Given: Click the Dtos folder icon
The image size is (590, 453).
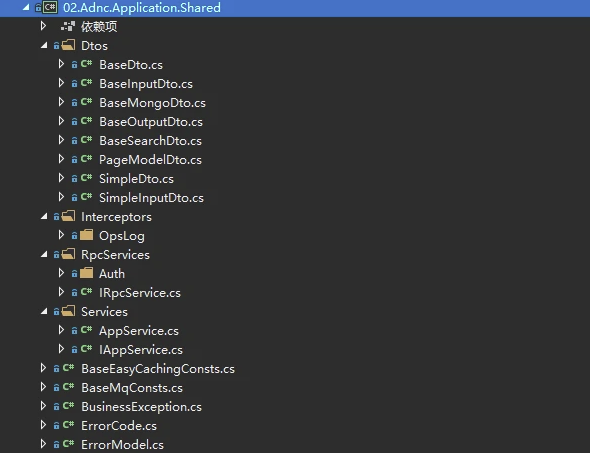Looking at the screenshot, I should [x=68, y=45].
